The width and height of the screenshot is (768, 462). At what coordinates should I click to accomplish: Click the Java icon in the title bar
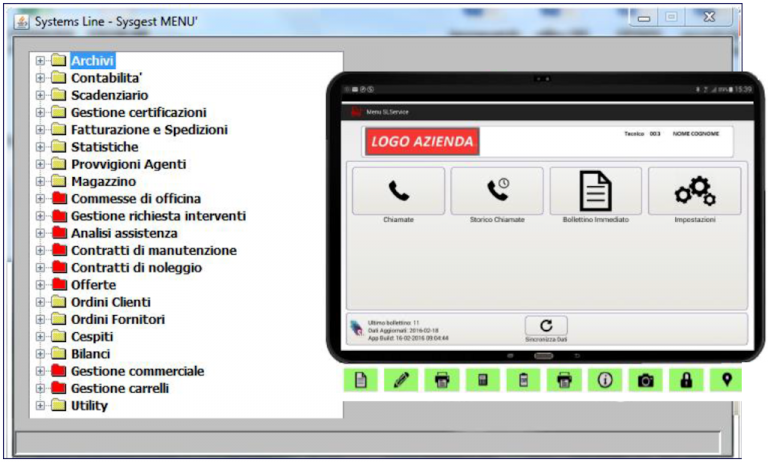pyautogui.click(x=21, y=22)
